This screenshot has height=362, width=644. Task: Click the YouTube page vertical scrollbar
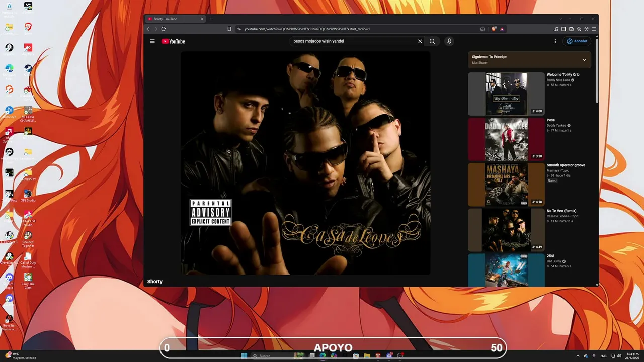tap(597, 70)
